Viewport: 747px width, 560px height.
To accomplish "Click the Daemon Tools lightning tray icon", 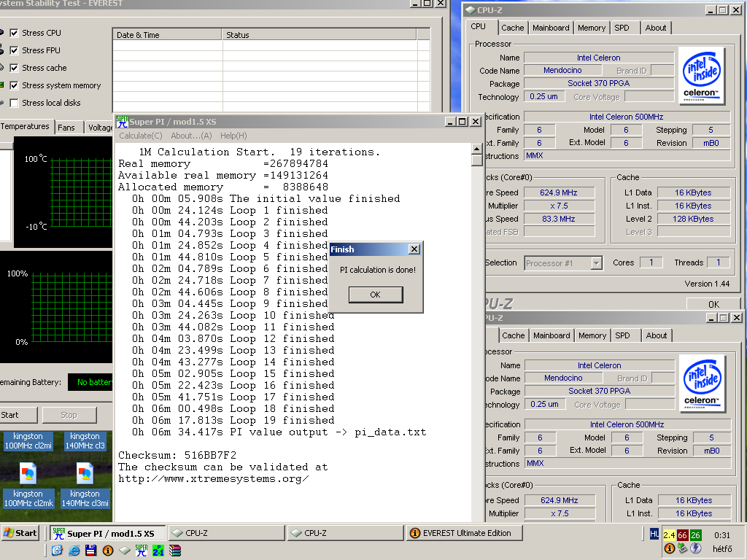I will tap(695, 548).
